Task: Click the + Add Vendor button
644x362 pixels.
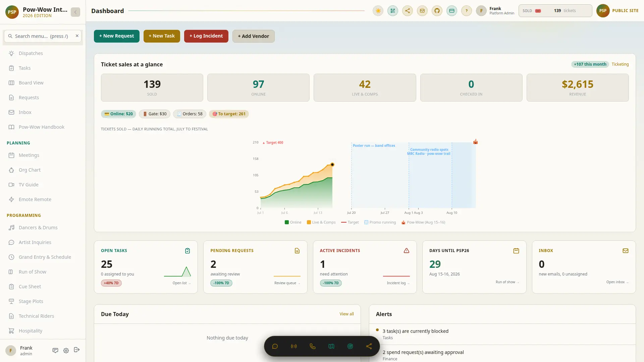Action: pos(253,36)
